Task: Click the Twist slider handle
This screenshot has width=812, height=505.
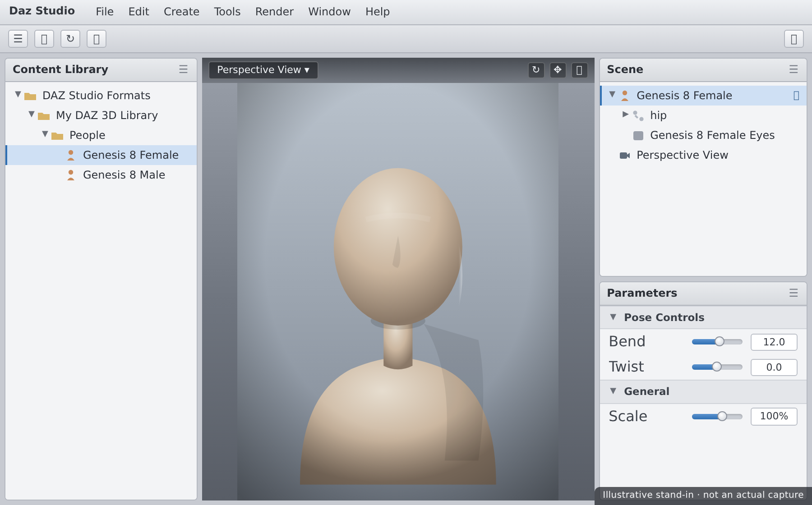Action: (x=717, y=367)
